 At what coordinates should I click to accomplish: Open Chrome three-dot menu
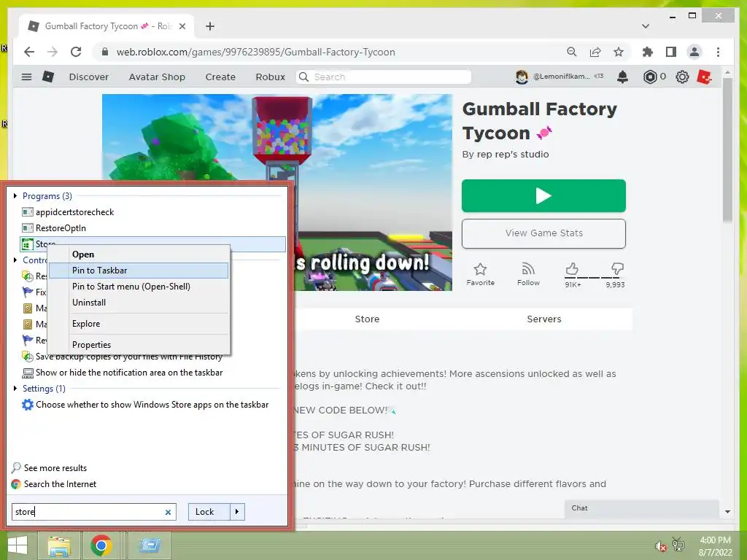click(x=718, y=52)
